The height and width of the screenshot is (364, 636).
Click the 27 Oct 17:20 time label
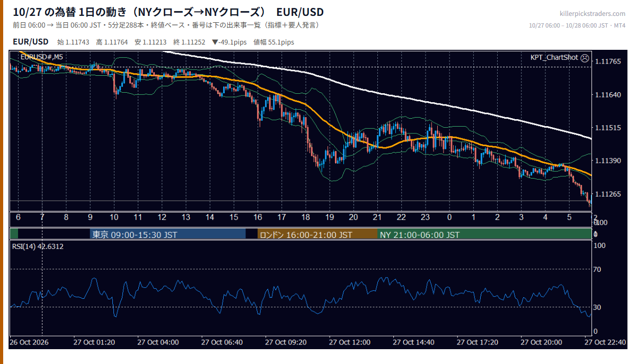point(478,342)
